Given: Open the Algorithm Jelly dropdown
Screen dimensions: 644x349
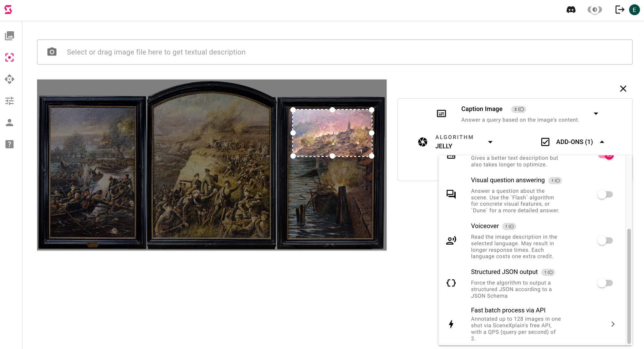Looking at the screenshot, I should 490,142.
